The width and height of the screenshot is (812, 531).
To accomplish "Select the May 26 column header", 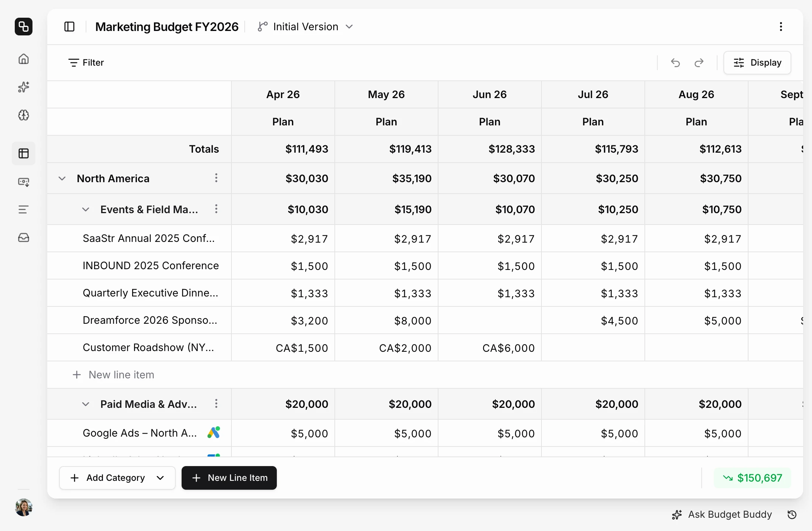I will click(x=386, y=94).
